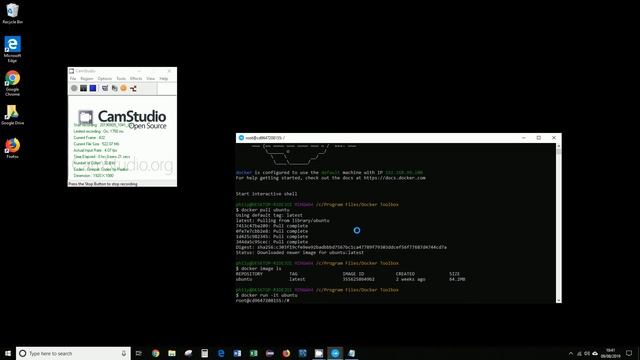Image resolution: width=640 pixels, height=360 pixels.
Task: Open the taskbar clock and date
Action: (x=611, y=353)
